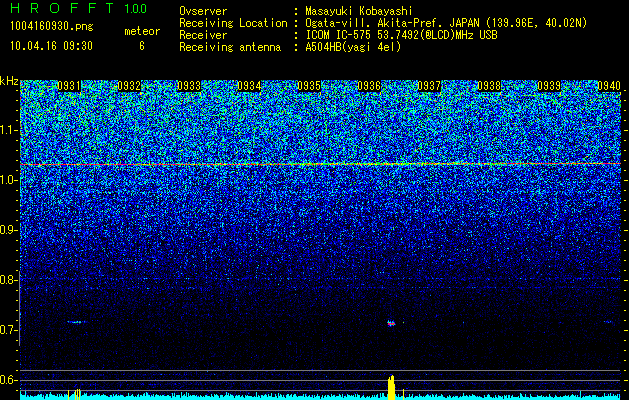Click the 0.8 kHz axis label

[x=9, y=280]
